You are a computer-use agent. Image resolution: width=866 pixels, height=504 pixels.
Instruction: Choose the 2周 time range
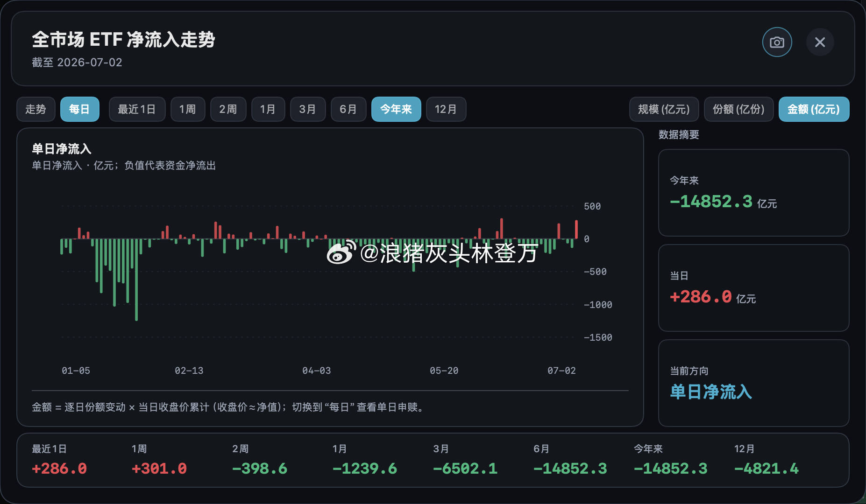click(x=228, y=109)
